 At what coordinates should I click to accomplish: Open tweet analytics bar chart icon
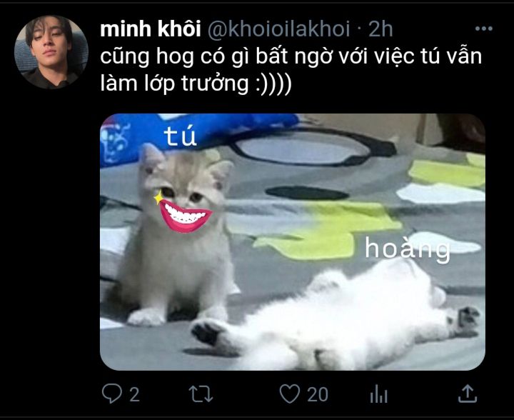378,394
